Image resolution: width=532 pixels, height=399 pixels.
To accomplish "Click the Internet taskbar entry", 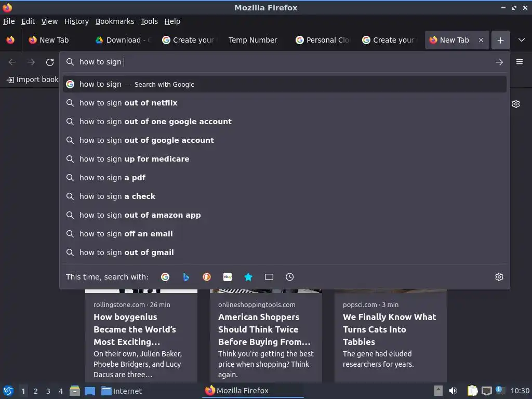I will (x=122, y=391).
